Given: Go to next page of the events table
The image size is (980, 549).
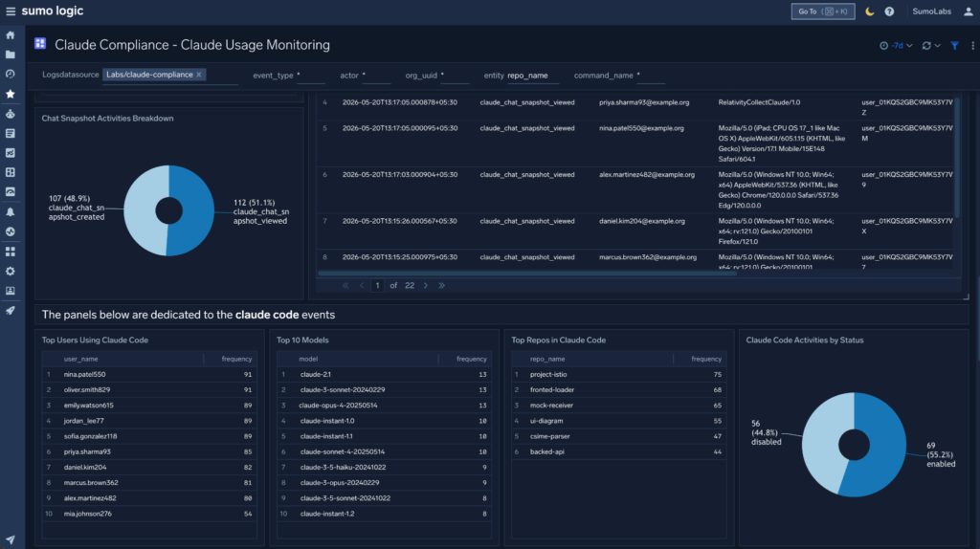Looking at the screenshot, I should (x=426, y=285).
